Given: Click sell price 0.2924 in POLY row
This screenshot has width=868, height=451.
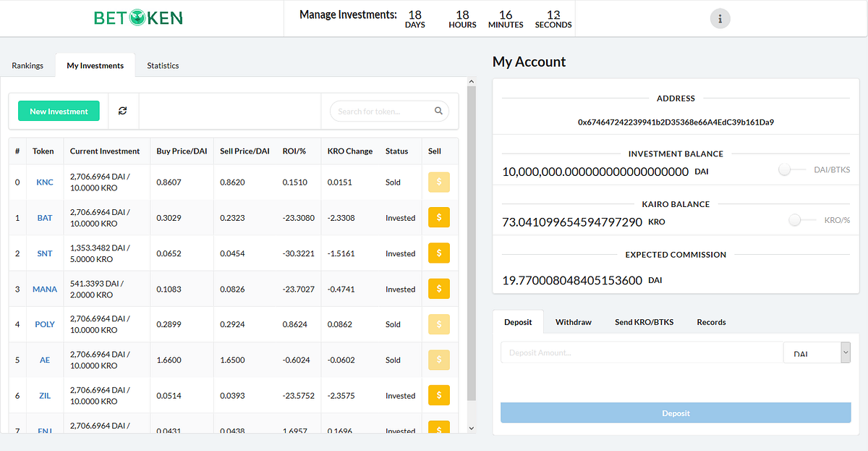Looking at the screenshot, I should click(232, 324).
